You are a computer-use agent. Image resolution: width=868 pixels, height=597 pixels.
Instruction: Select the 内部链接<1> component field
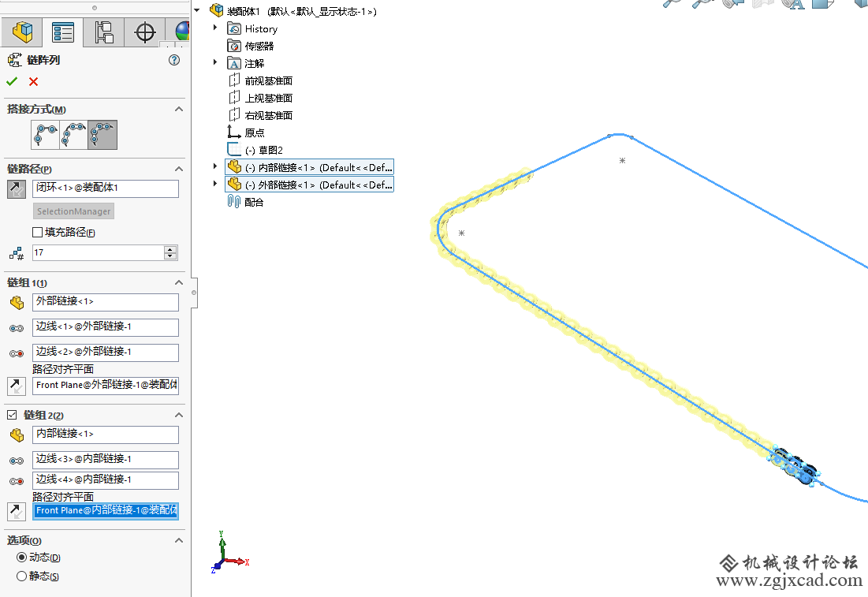coord(105,435)
